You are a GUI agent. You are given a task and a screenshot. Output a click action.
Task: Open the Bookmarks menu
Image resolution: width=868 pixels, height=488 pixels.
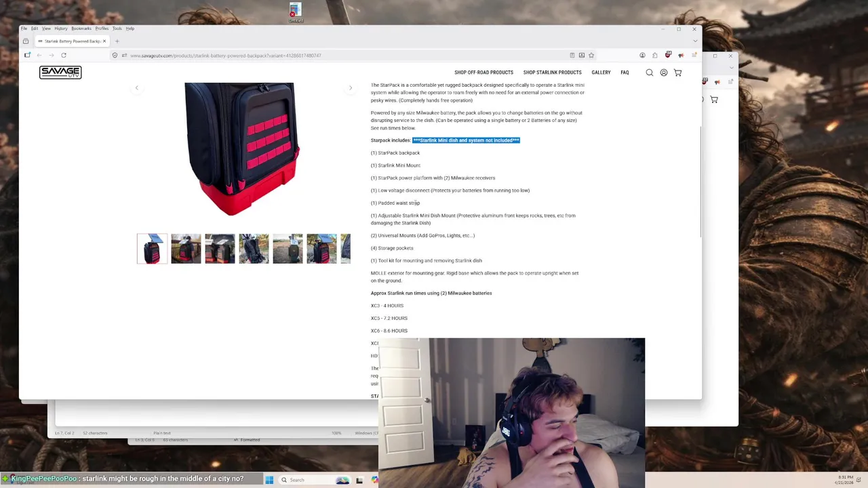pos(81,28)
